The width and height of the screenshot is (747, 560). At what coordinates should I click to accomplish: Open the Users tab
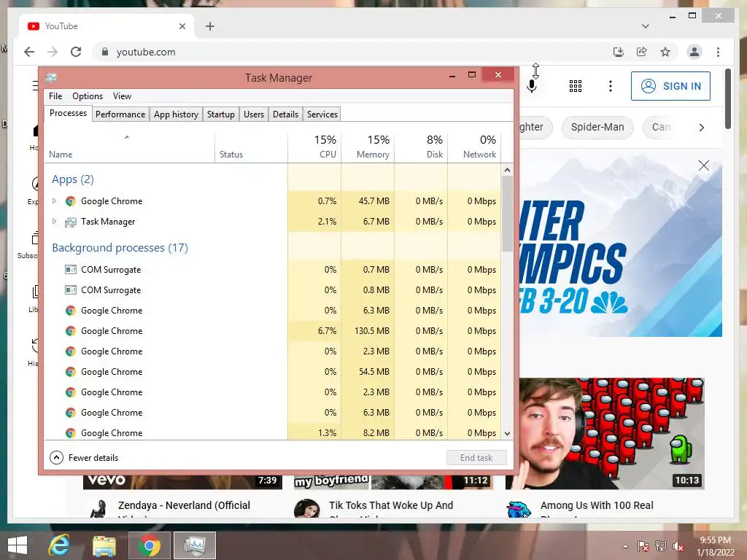[x=253, y=114]
